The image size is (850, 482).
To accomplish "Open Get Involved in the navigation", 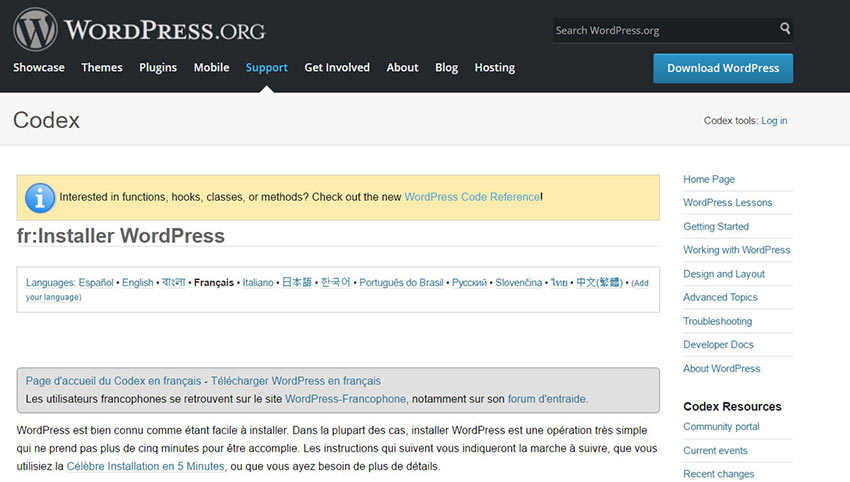I will [x=337, y=68].
